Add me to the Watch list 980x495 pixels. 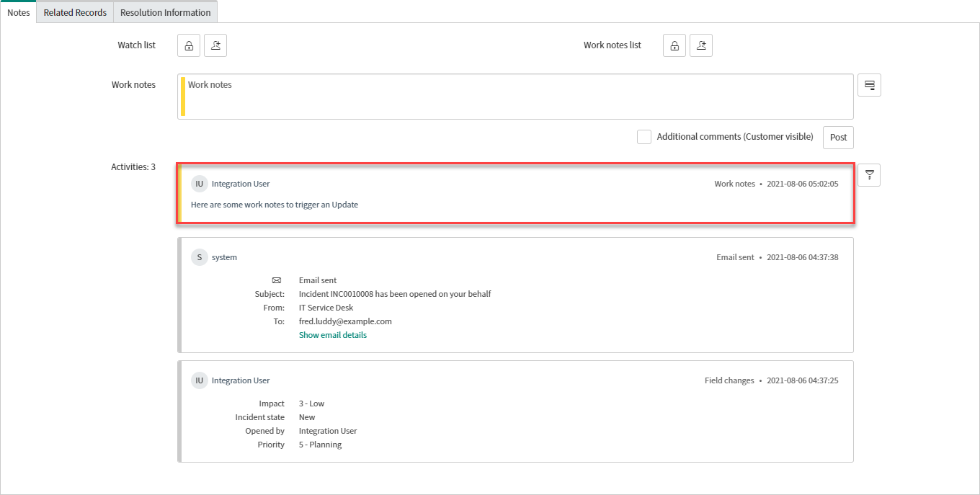coord(215,45)
